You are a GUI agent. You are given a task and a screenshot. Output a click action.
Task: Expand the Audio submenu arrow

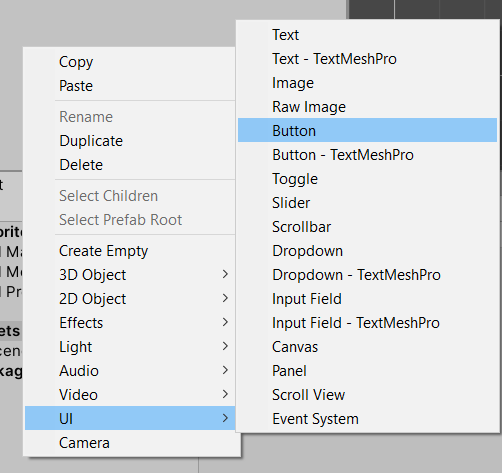tap(225, 370)
